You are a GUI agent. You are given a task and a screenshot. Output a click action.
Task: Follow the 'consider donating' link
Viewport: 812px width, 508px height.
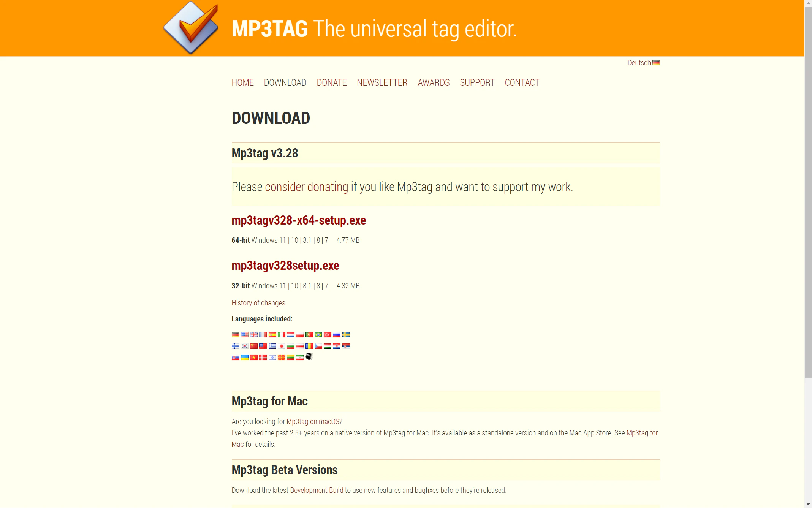click(306, 187)
